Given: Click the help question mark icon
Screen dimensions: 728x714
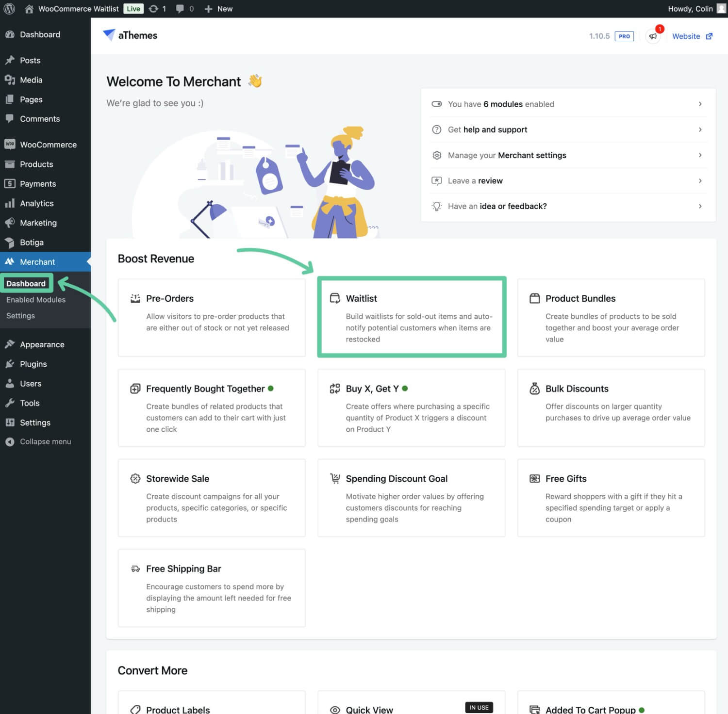Looking at the screenshot, I should pos(437,130).
